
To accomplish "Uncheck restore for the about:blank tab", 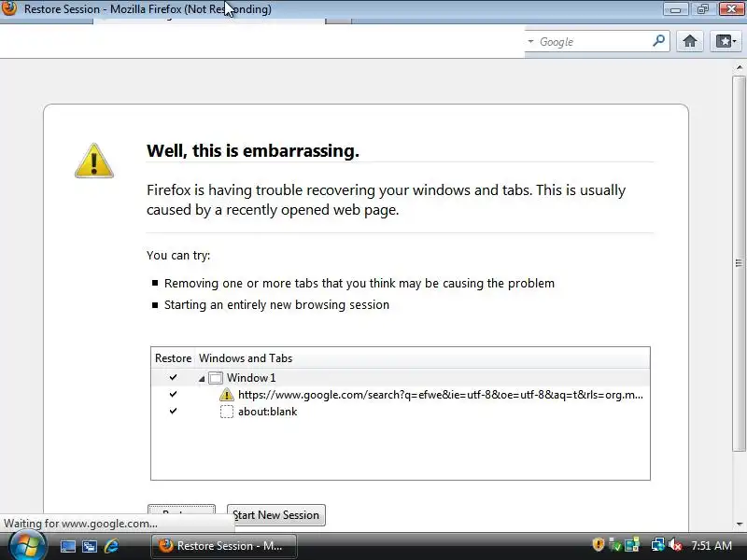I will click(x=173, y=411).
